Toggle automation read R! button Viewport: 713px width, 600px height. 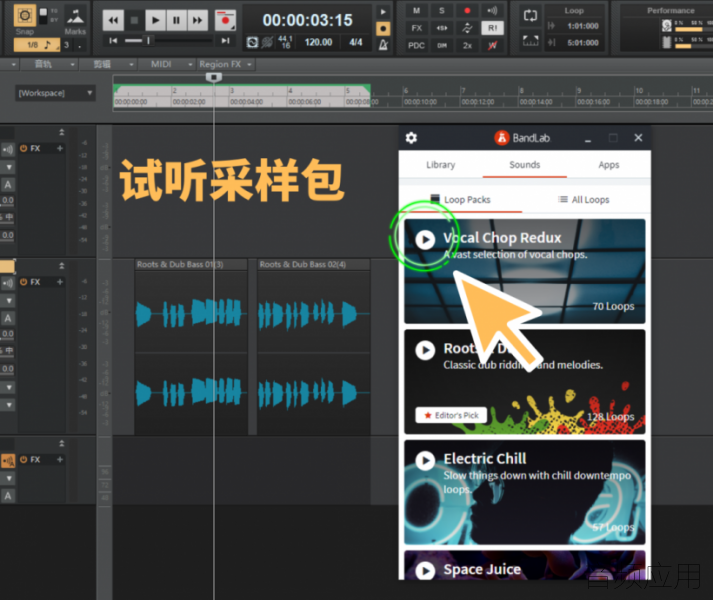click(x=492, y=28)
